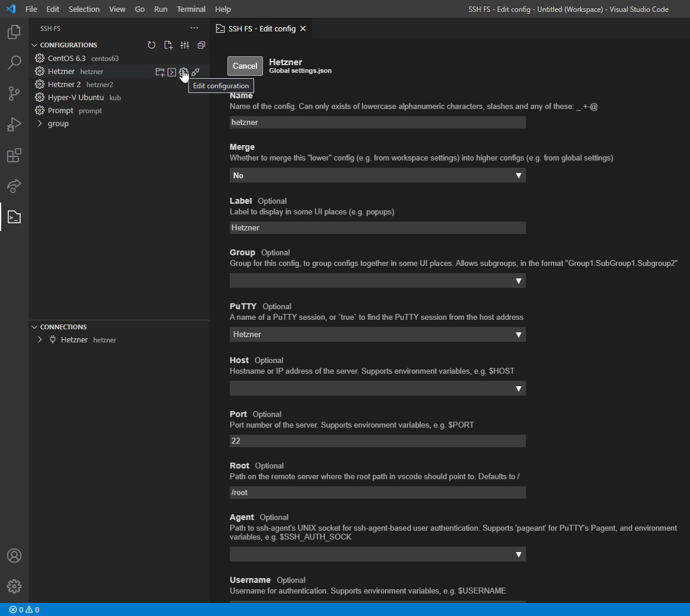
Task: Open the Host dropdown
Action: pos(377,389)
